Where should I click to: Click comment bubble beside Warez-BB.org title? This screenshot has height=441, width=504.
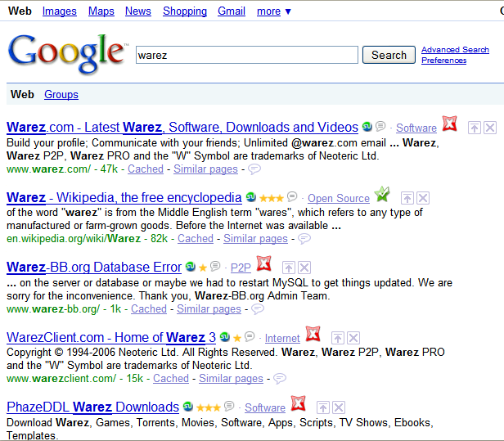click(x=215, y=266)
